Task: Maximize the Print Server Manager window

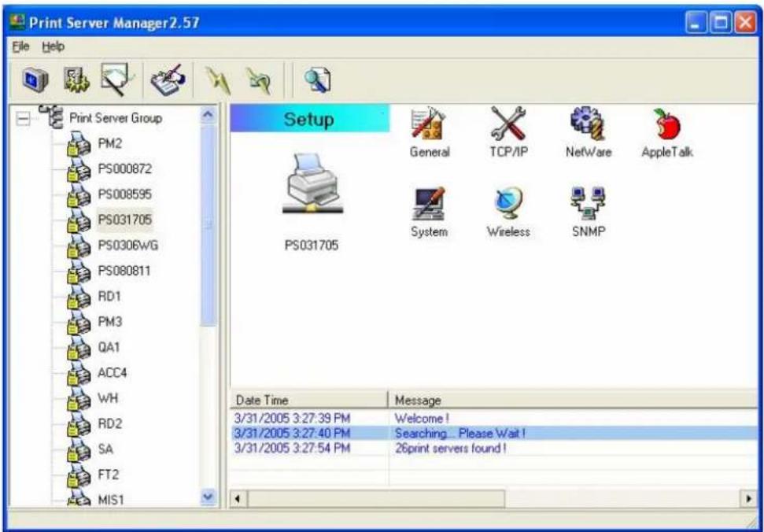Action: tap(721, 23)
